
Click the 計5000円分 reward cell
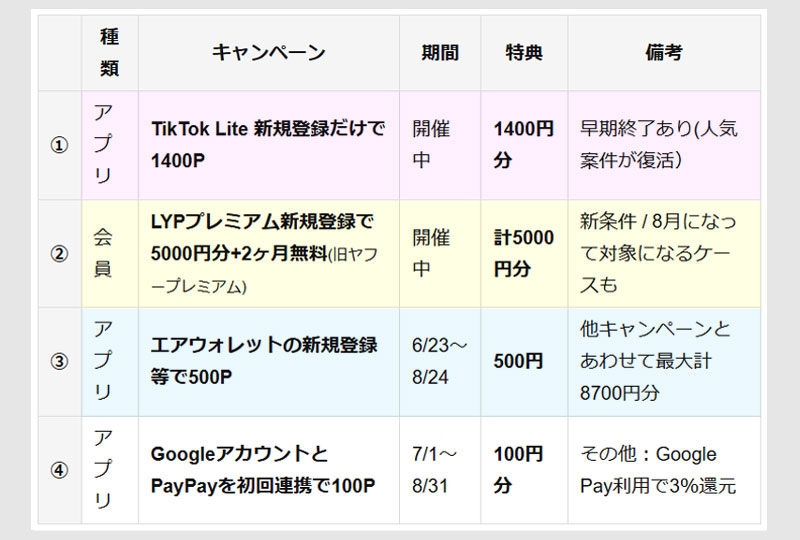524,254
